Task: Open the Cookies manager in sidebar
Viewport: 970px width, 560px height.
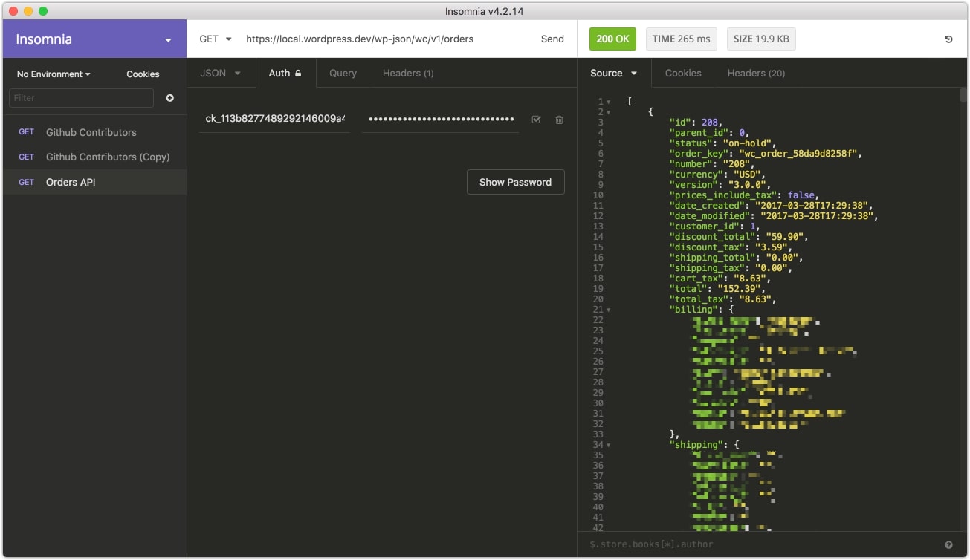Action: [143, 74]
